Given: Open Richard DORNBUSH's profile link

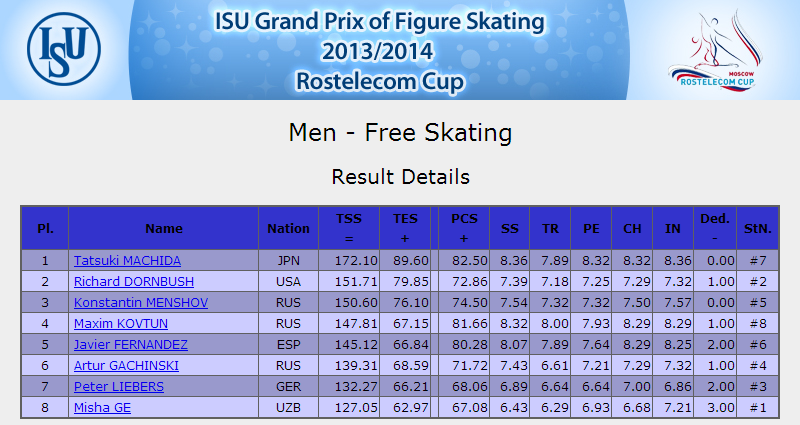Looking at the screenshot, I should click(134, 282).
